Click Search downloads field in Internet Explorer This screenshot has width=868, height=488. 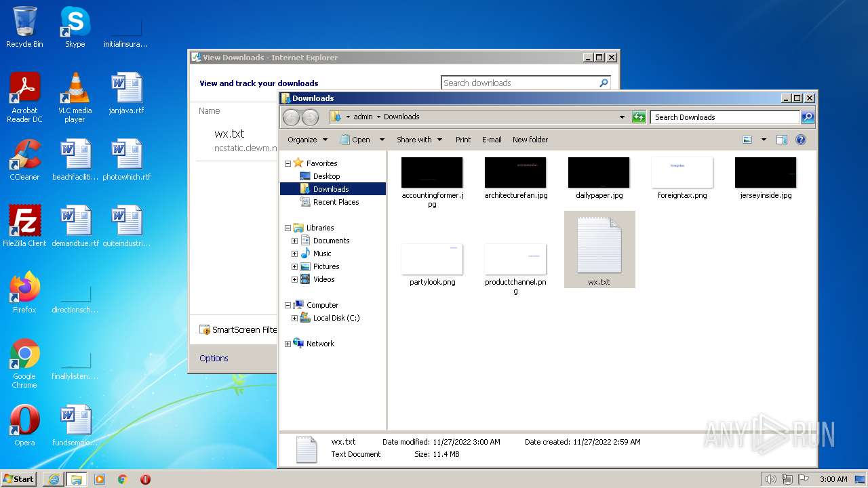coord(519,83)
